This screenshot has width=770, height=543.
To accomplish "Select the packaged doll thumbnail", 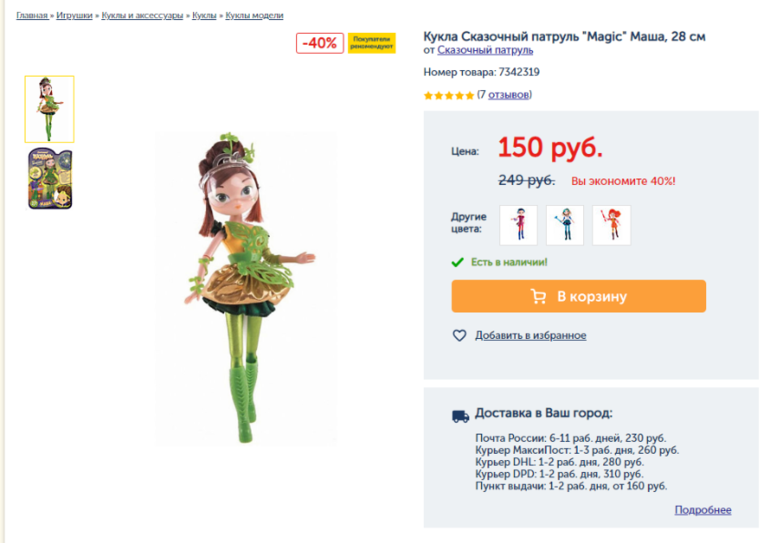I will pyautogui.click(x=50, y=179).
